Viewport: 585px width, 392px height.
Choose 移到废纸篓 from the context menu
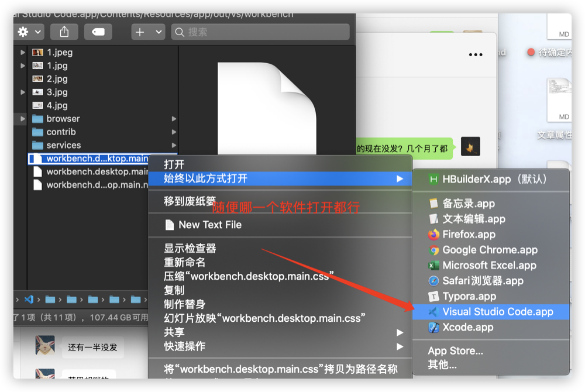coord(280,201)
